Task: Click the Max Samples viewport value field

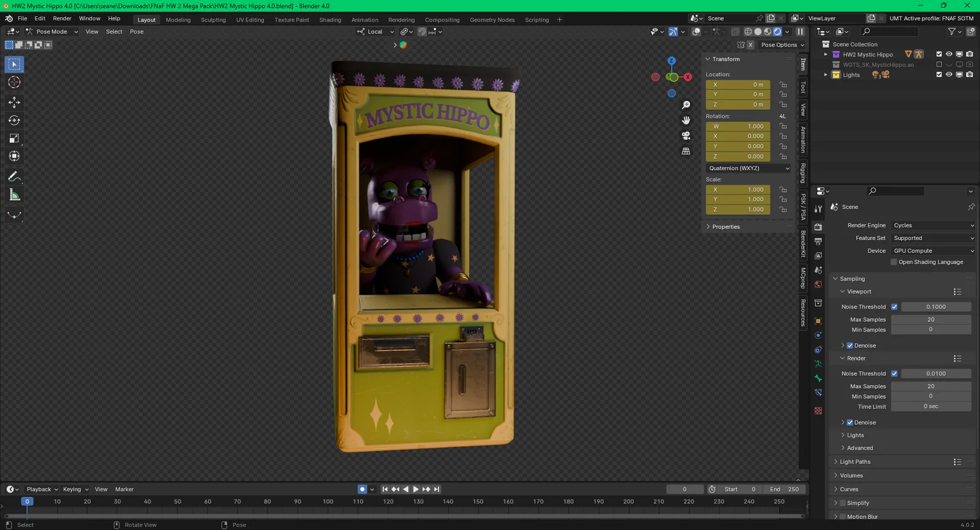Action: (931, 319)
